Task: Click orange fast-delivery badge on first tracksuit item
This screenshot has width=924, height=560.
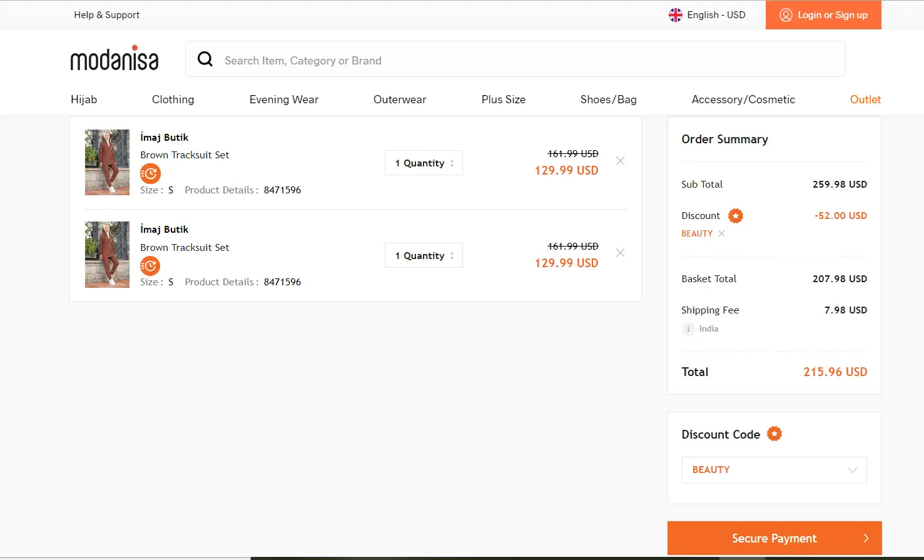Action: click(150, 173)
